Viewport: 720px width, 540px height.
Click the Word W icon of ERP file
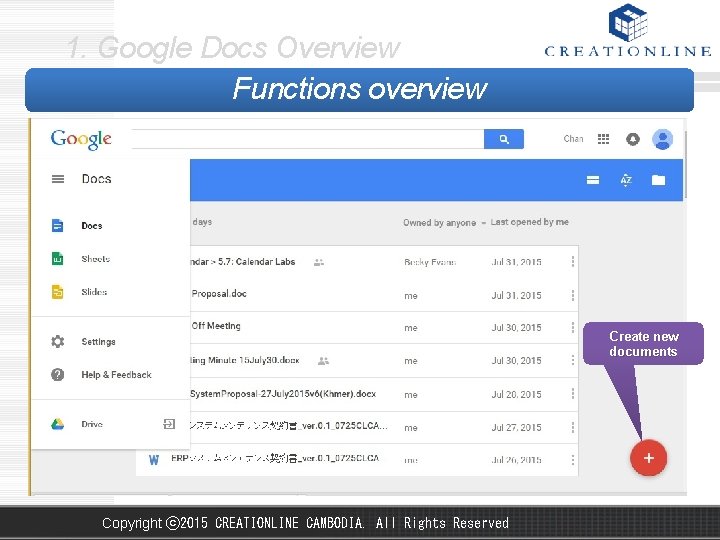tap(154, 459)
